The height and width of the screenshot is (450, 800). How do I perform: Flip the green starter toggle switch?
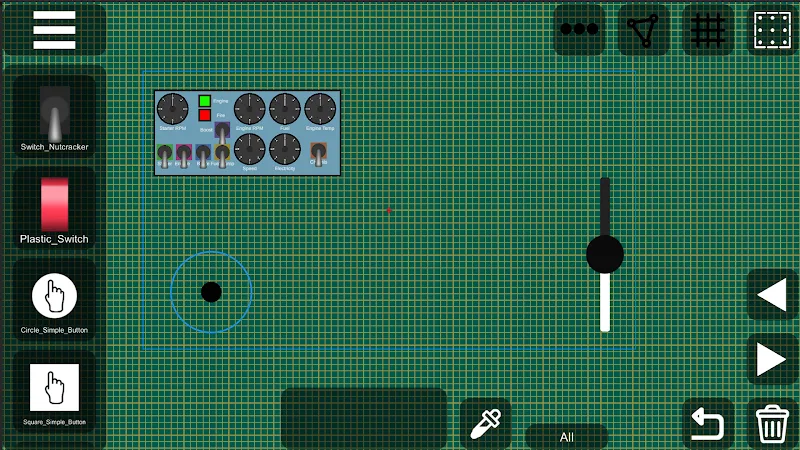(165, 155)
